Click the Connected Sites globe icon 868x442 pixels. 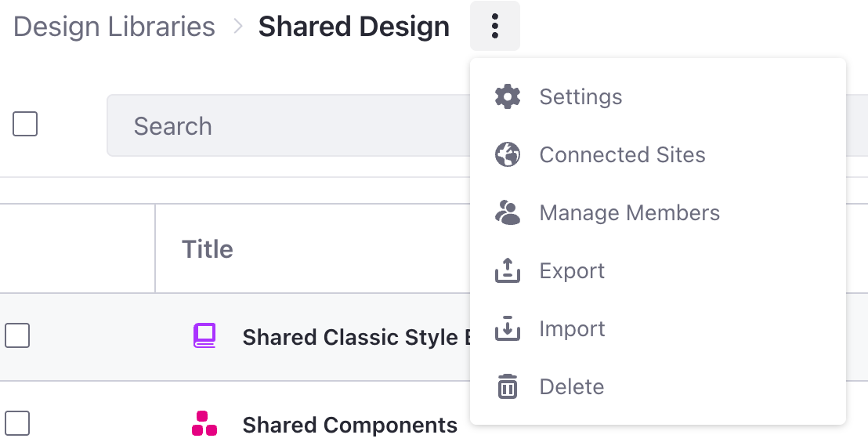pos(507,154)
